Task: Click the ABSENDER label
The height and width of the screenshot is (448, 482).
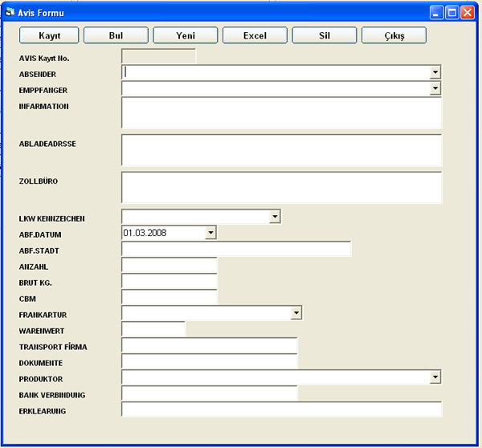Action: point(38,75)
